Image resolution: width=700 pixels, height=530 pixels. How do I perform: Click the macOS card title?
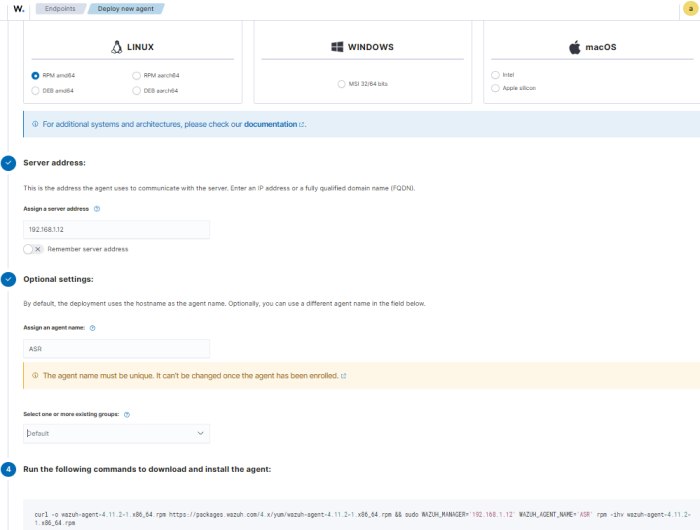(600, 47)
